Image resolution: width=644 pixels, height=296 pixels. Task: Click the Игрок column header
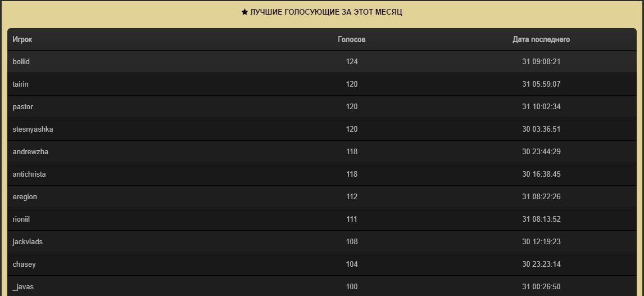tap(22, 39)
